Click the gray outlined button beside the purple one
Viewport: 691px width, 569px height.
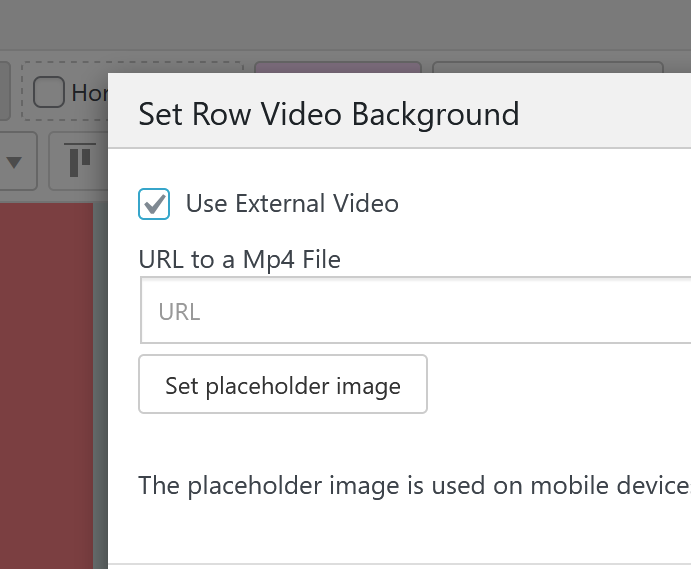click(x=548, y=69)
